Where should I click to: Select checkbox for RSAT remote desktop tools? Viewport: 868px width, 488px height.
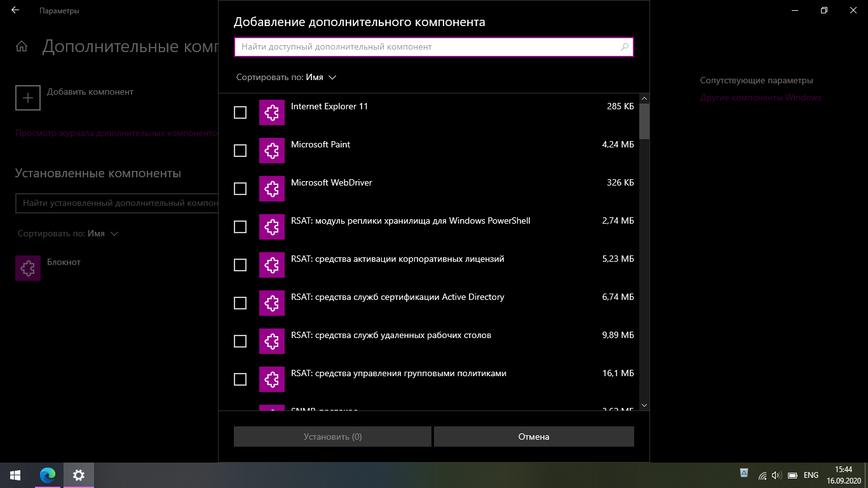(x=240, y=341)
